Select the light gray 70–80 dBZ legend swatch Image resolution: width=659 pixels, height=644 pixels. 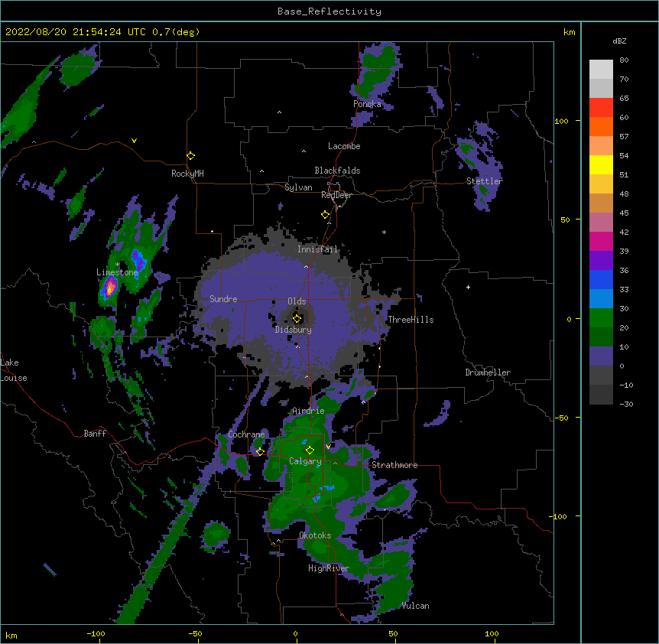(601, 70)
